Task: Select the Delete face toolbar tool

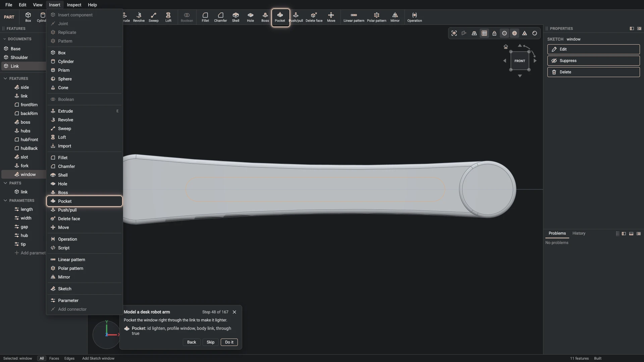Action: (x=314, y=17)
